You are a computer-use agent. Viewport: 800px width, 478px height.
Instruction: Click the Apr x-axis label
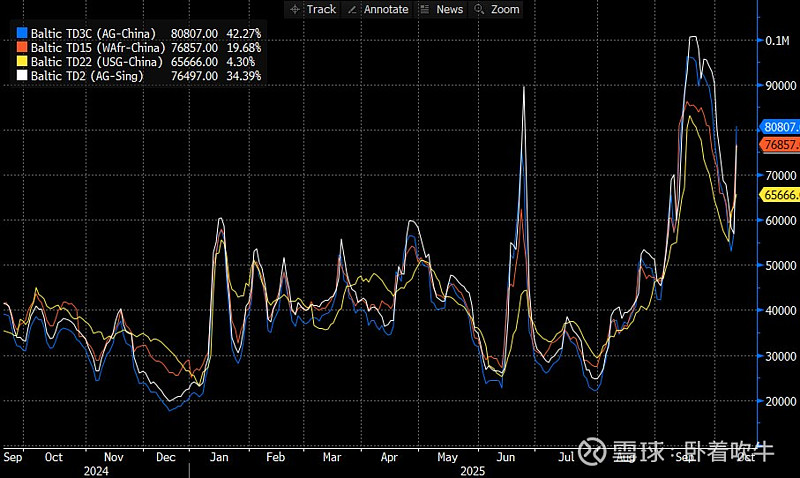point(389,457)
